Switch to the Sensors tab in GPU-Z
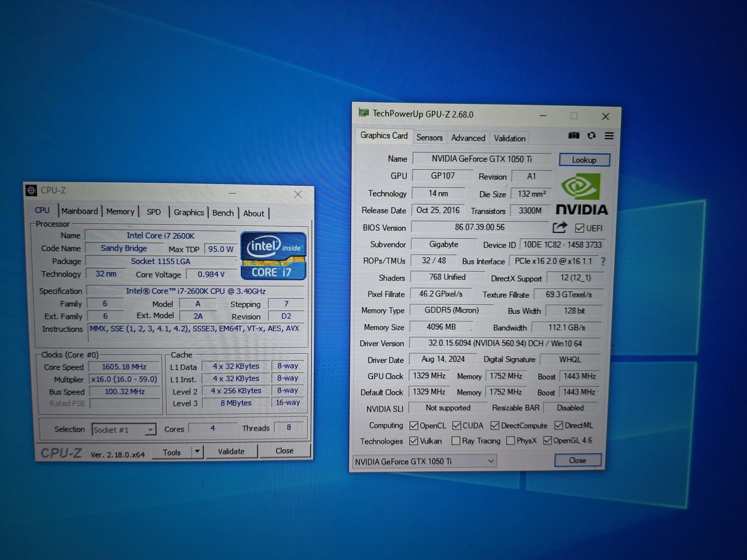The image size is (747, 560). 429,138
